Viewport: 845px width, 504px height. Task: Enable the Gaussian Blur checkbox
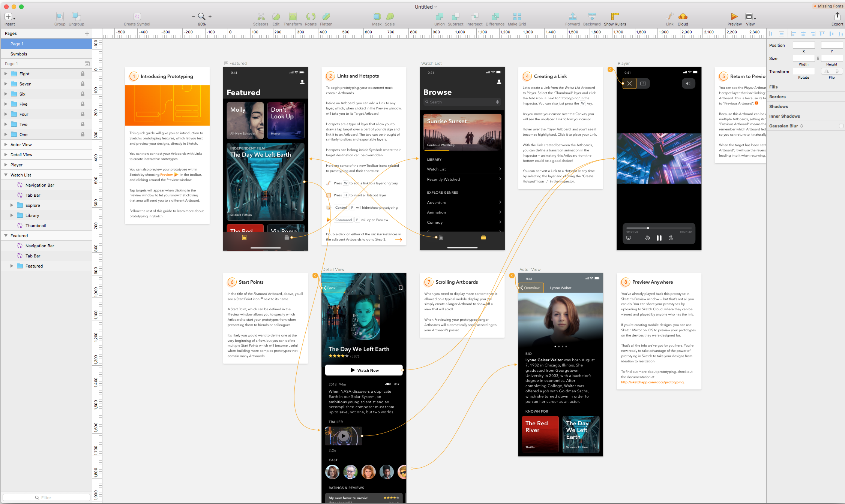pos(841,126)
